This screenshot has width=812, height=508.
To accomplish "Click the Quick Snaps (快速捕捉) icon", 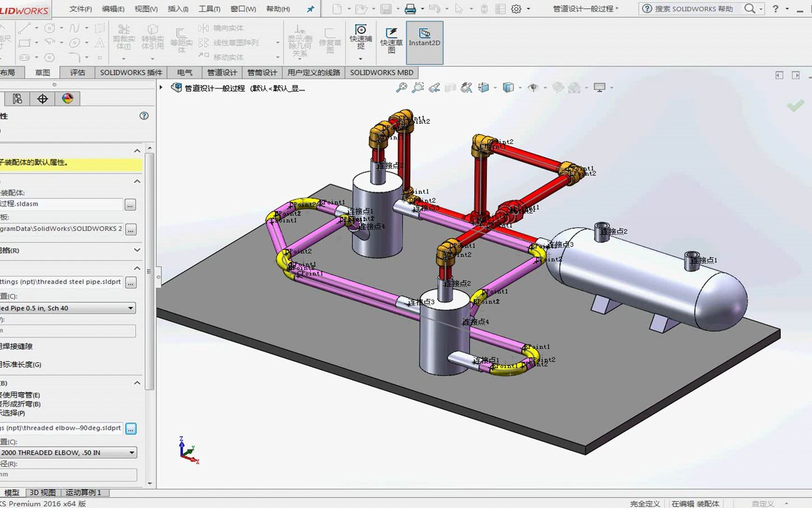I will tap(360, 37).
